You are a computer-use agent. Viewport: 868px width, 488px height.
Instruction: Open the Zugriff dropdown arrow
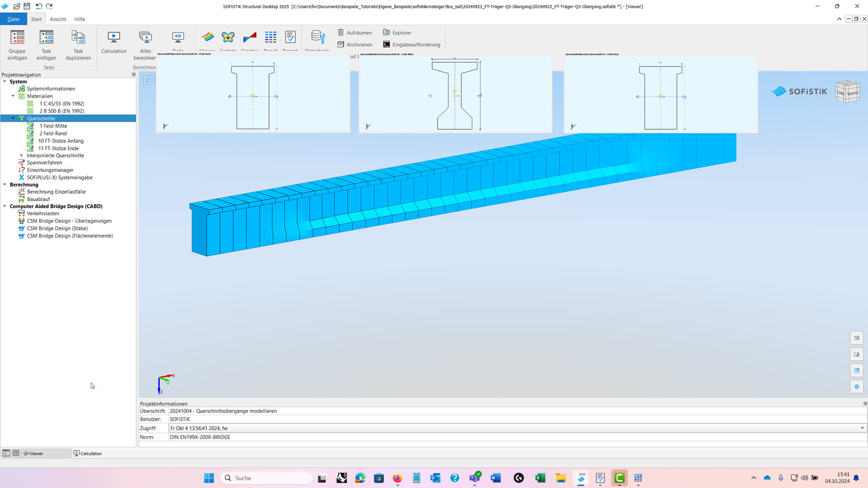(x=862, y=428)
